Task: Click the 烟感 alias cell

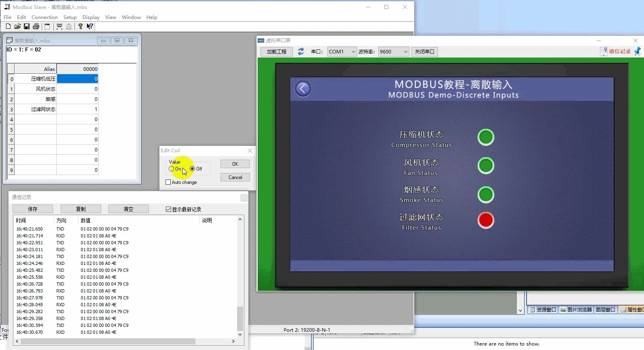Action: tap(36, 99)
